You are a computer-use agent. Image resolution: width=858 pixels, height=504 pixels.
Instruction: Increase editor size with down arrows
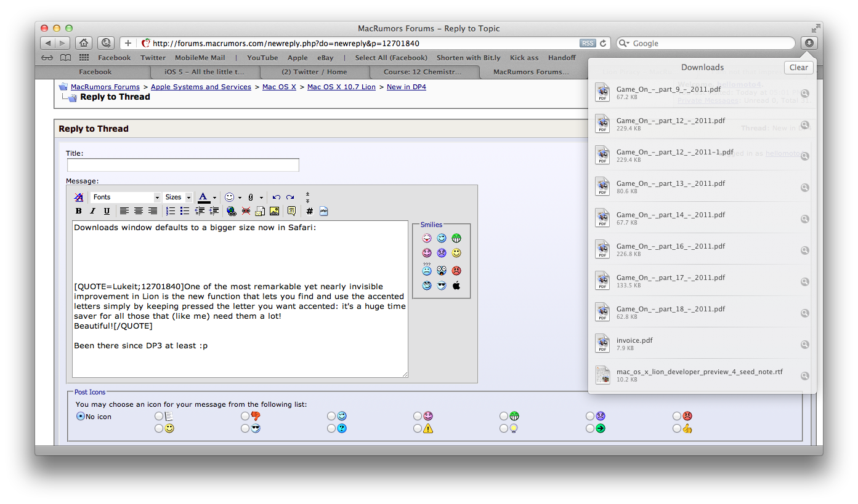308,201
